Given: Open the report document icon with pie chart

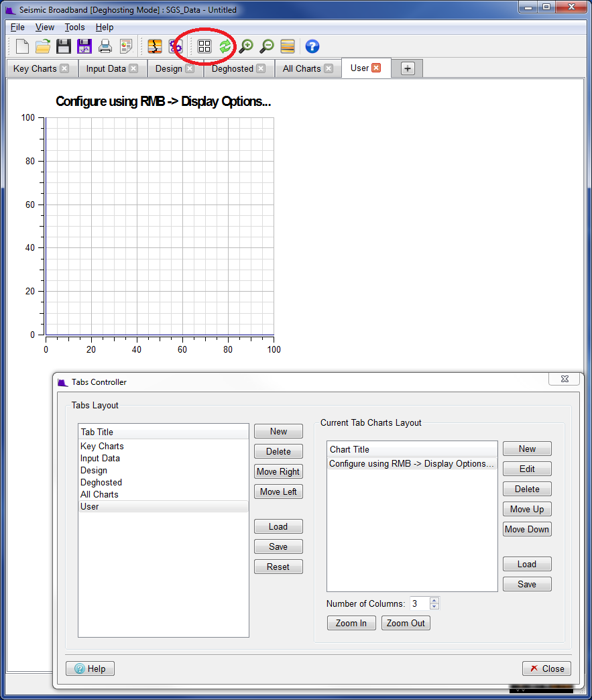Looking at the screenshot, I should pos(126,46).
